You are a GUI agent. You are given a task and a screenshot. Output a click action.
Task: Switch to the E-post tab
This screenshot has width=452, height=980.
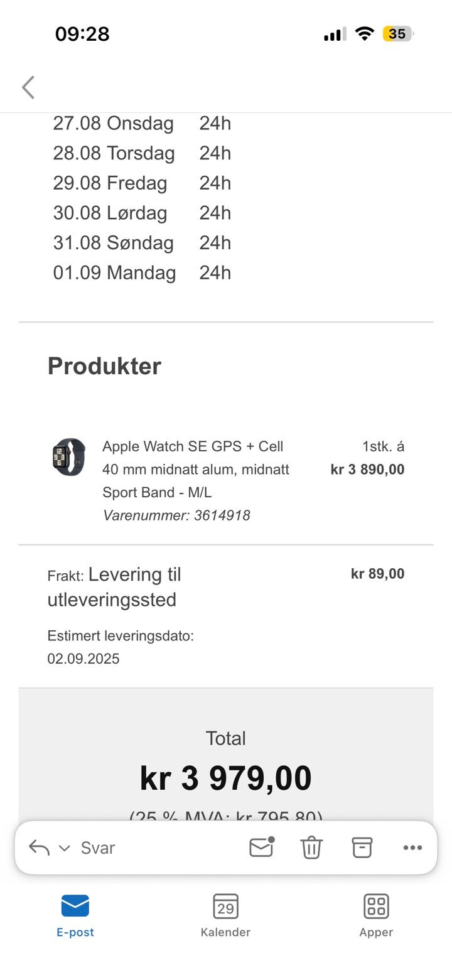pyautogui.click(x=75, y=915)
